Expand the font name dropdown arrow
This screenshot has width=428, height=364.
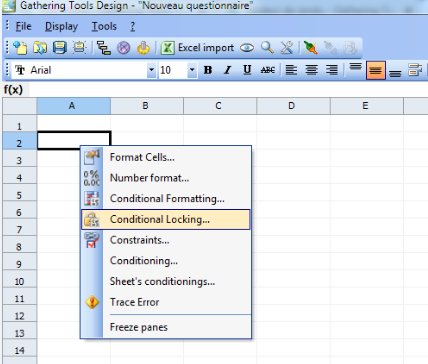pyautogui.click(x=151, y=70)
